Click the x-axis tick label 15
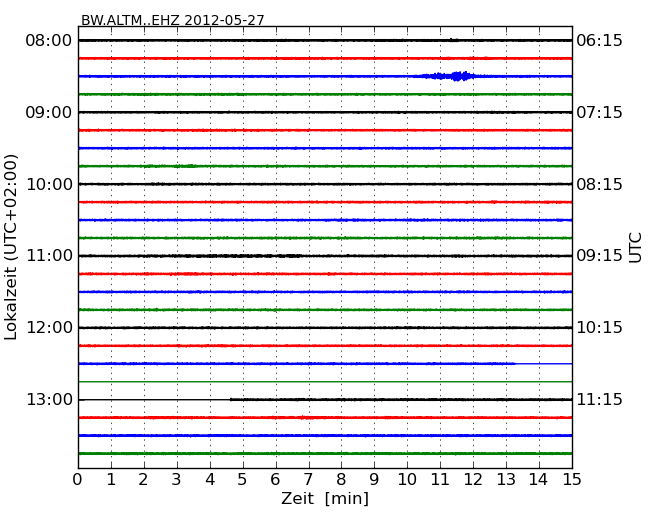This screenshot has width=650, height=520. [x=572, y=479]
